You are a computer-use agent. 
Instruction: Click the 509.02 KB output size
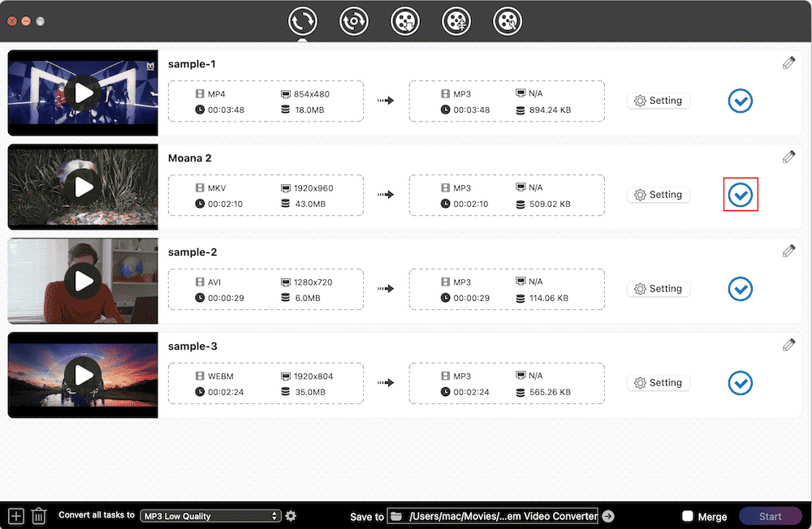click(x=550, y=204)
